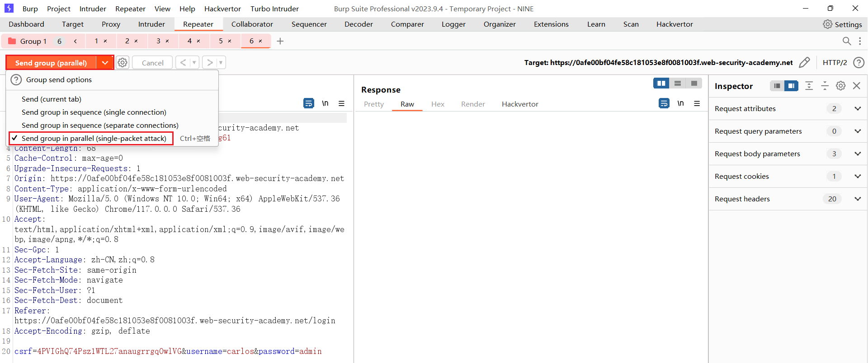Open the Intruder menu in menu bar
This screenshot has height=363, width=868.
(93, 9)
